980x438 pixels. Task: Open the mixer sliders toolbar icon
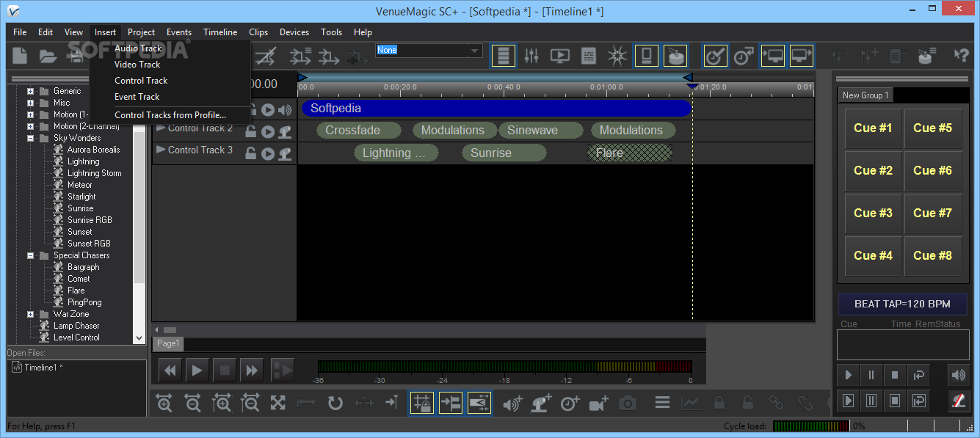pyautogui.click(x=531, y=56)
